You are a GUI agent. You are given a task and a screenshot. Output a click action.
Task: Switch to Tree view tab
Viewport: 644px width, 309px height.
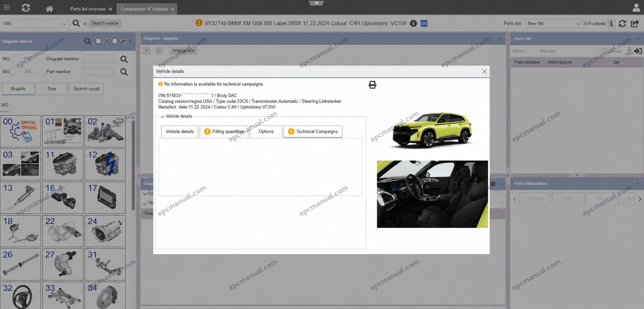tap(51, 89)
